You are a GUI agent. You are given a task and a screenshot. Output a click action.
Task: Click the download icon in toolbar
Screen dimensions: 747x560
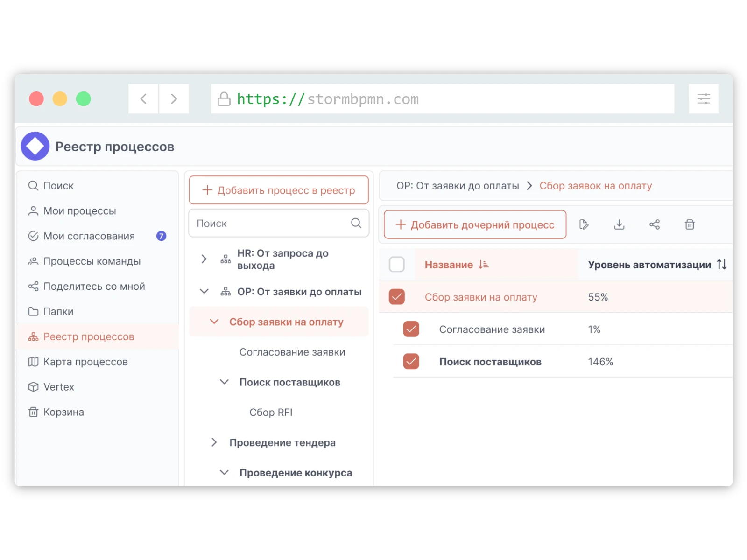[619, 224]
